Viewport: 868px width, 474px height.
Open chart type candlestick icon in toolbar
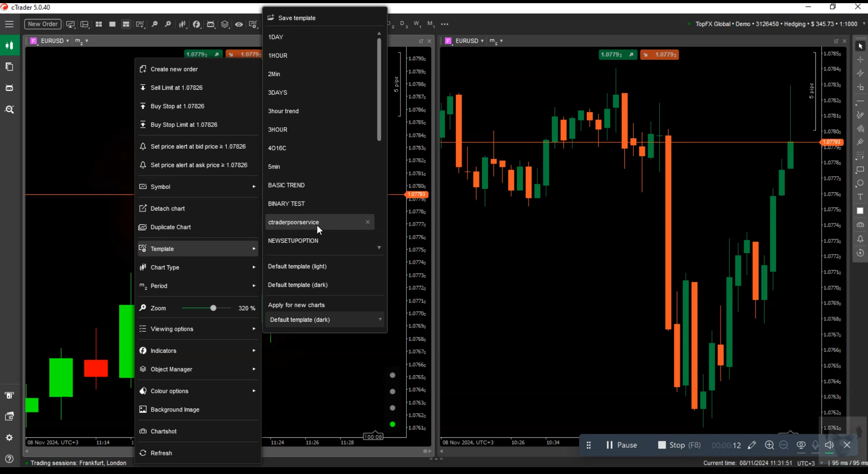pos(182,24)
